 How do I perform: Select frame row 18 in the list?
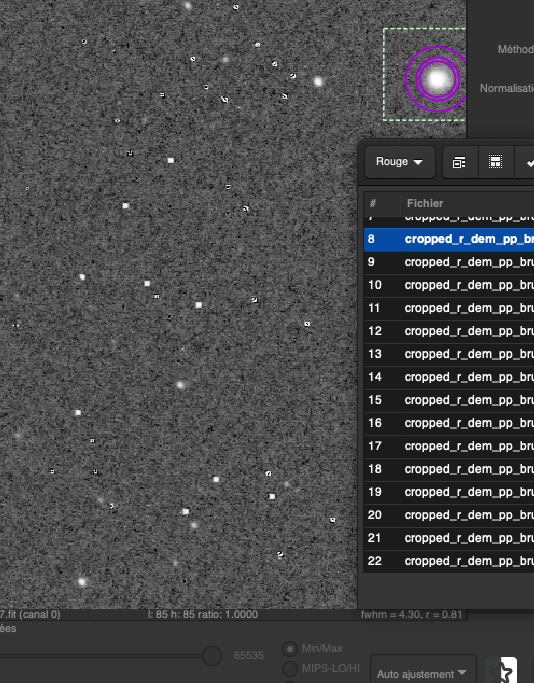[x=449, y=469]
